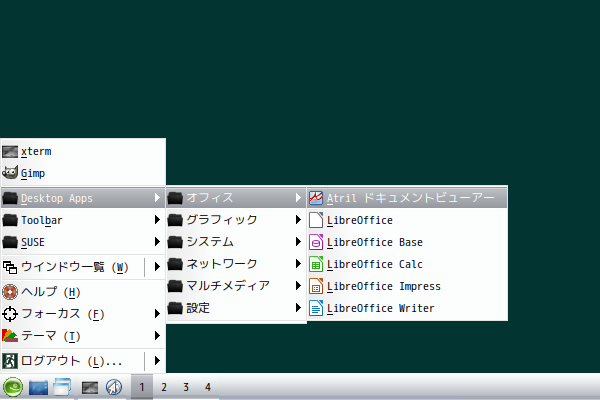
Task: Expand the ウインドウ一覧 submenu arrow
Action: pos(157,267)
